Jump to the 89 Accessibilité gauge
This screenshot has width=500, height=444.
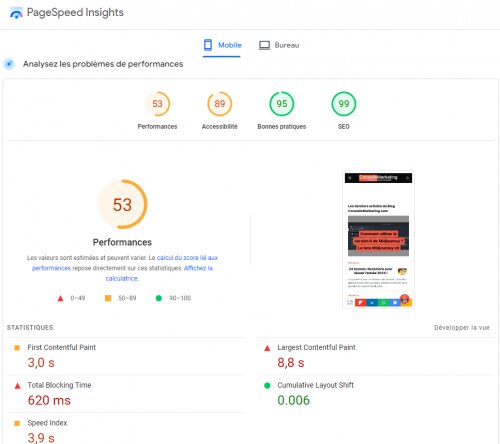click(x=219, y=104)
